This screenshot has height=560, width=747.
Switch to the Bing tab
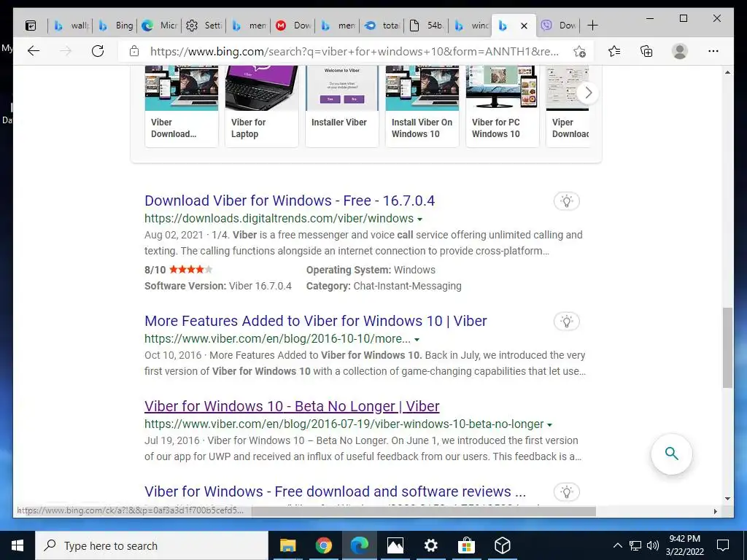pyautogui.click(x=115, y=26)
